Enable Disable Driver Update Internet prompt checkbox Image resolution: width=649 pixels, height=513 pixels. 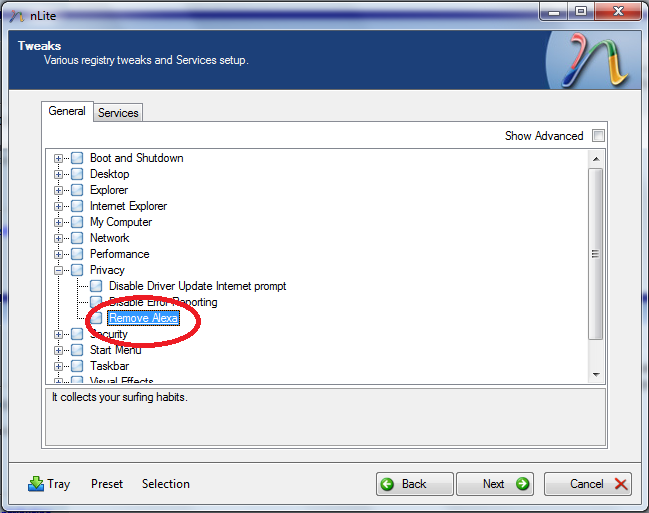click(96, 286)
